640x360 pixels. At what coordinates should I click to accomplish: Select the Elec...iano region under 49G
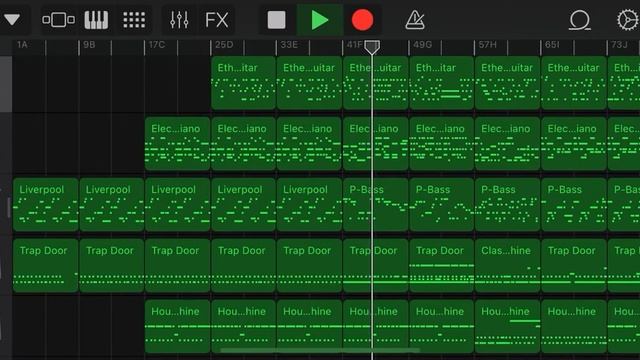[442, 144]
